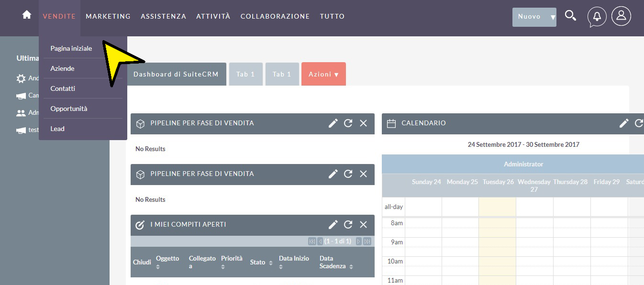Open the COLLABORAZIONE menu
Image resolution: width=644 pixels, height=285 pixels.
pyautogui.click(x=275, y=16)
